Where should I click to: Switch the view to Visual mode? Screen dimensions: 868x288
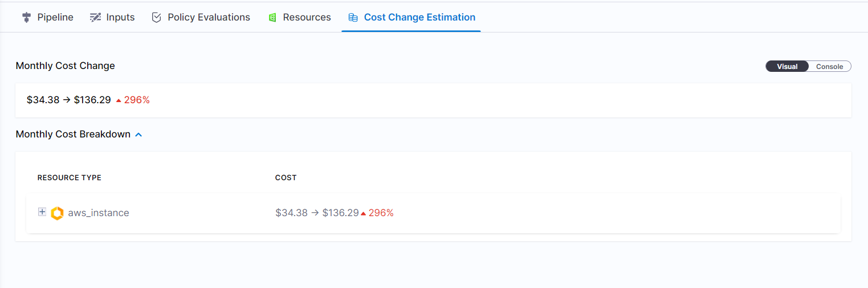click(x=787, y=67)
